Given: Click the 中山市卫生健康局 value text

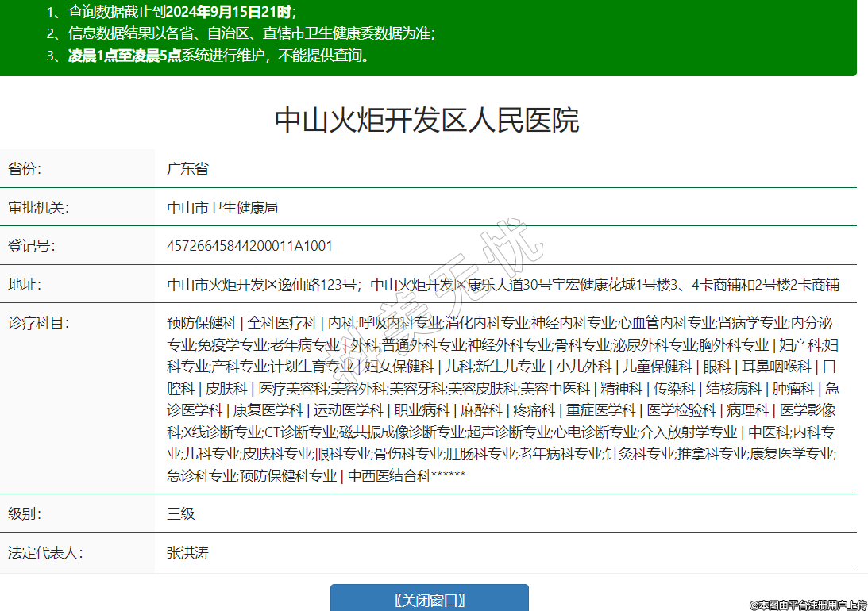Looking at the screenshot, I should click(x=222, y=208).
